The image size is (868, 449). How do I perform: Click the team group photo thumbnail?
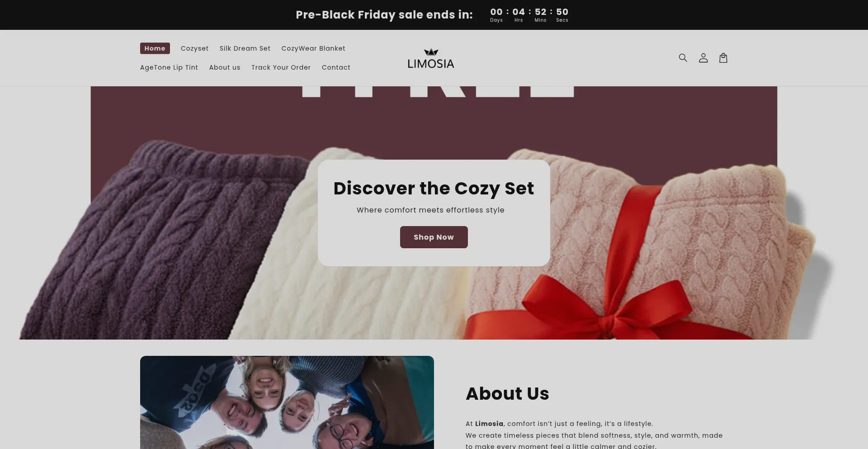[287, 402]
